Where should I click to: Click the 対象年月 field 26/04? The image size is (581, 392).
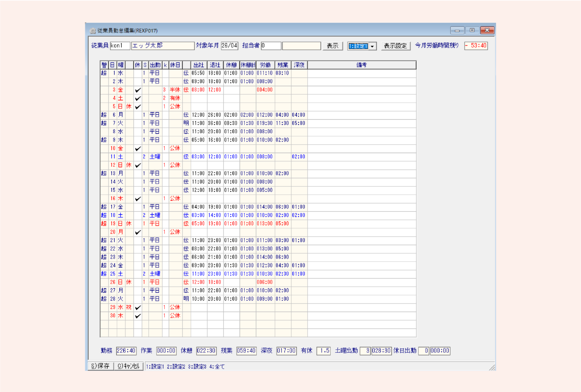coord(229,46)
